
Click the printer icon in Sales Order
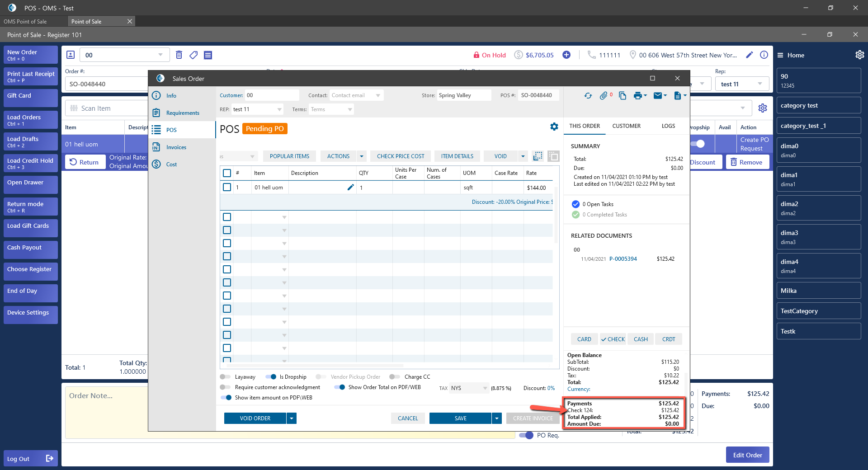coord(637,96)
